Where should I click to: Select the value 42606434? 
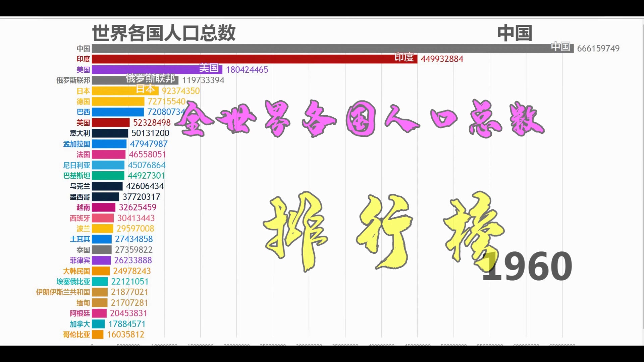pos(145,186)
